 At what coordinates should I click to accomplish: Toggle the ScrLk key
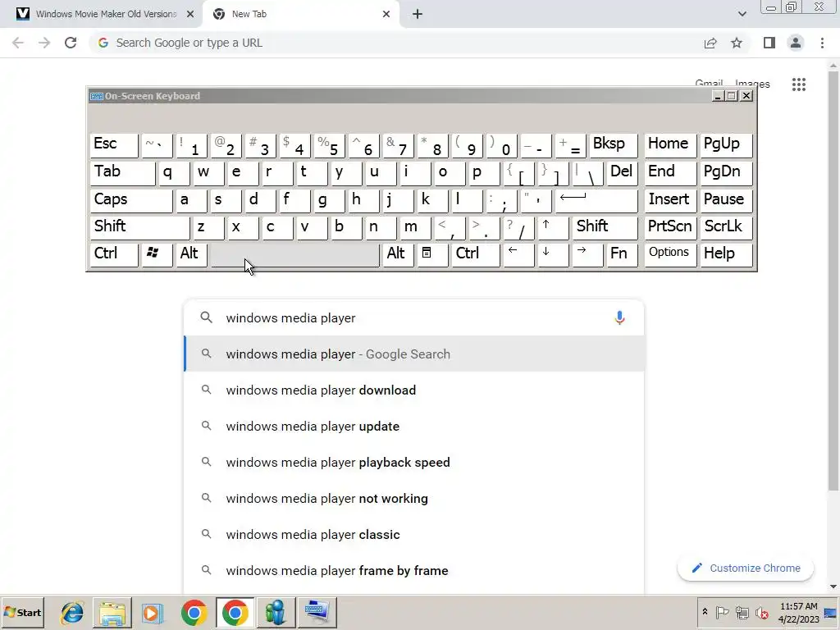[725, 228]
